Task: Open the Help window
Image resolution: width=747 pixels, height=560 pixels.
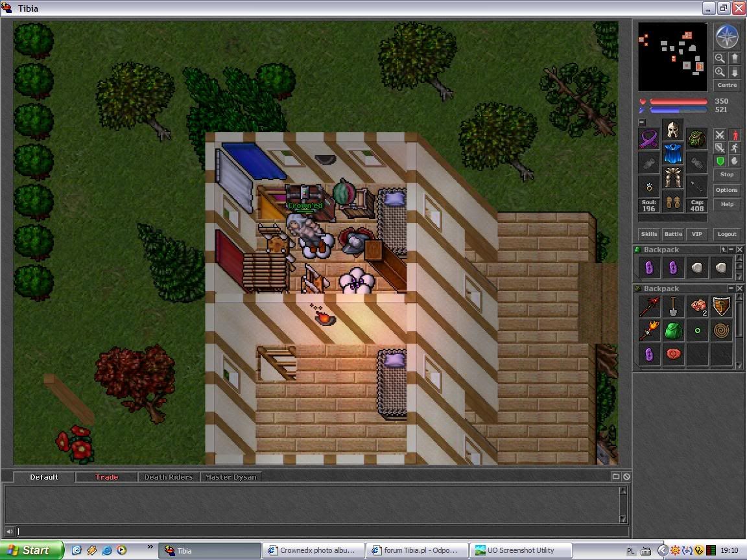Action: coord(727,204)
